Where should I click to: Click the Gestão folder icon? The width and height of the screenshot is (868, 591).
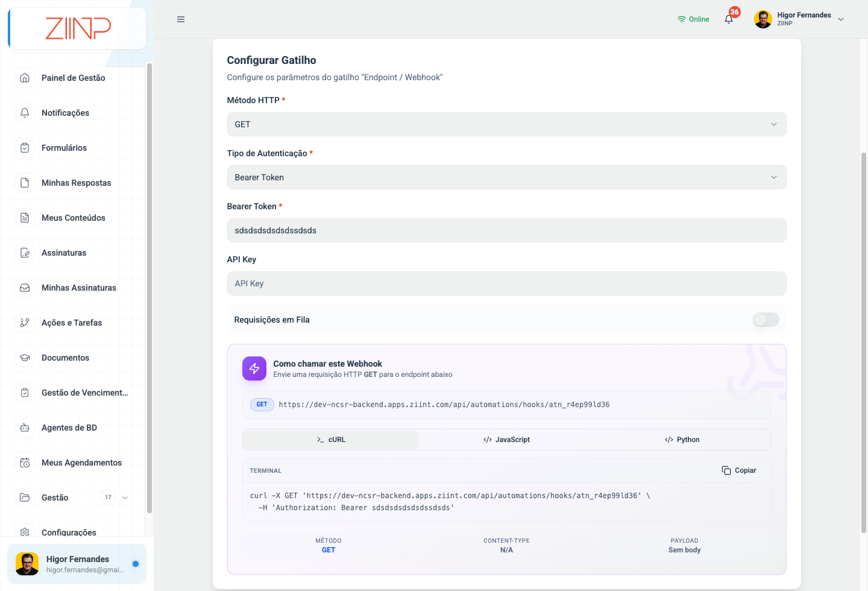(25, 498)
